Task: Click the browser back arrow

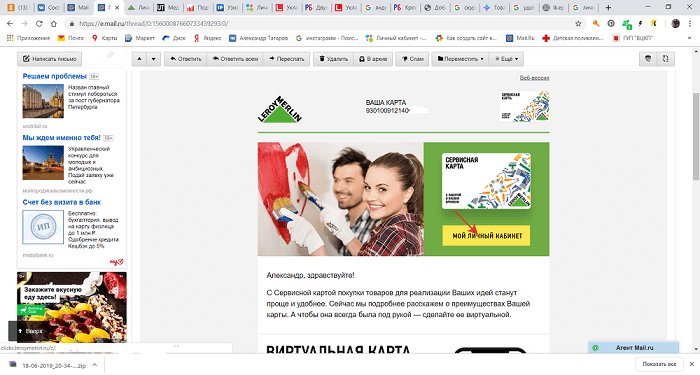Action: pyautogui.click(x=10, y=23)
